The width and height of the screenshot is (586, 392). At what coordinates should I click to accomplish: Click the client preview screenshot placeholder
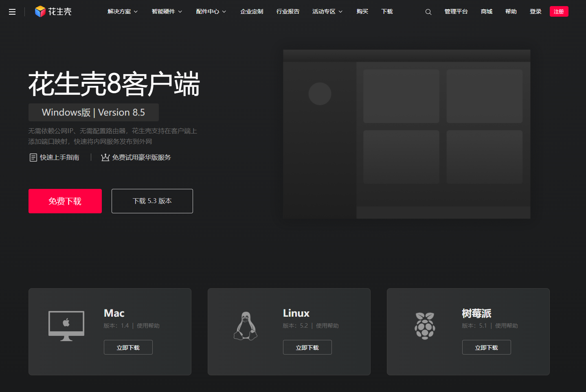(407, 134)
